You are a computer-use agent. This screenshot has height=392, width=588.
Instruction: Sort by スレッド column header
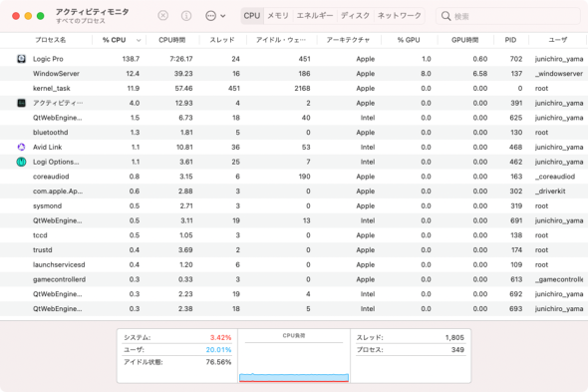(222, 40)
